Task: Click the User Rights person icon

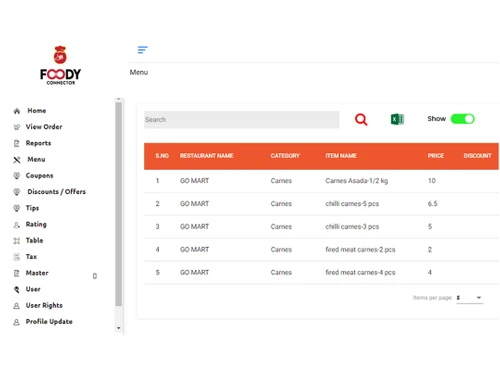Action: coord(17,306)
